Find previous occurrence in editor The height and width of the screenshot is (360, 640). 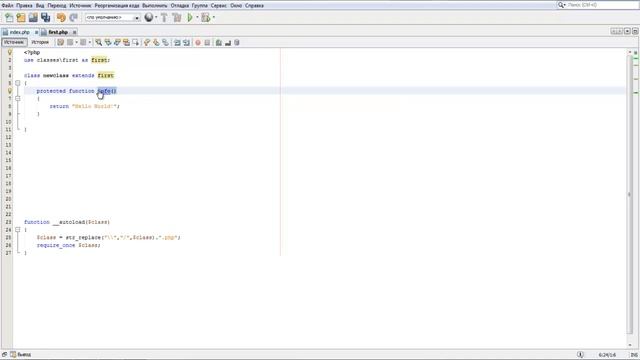click(108, 42)
